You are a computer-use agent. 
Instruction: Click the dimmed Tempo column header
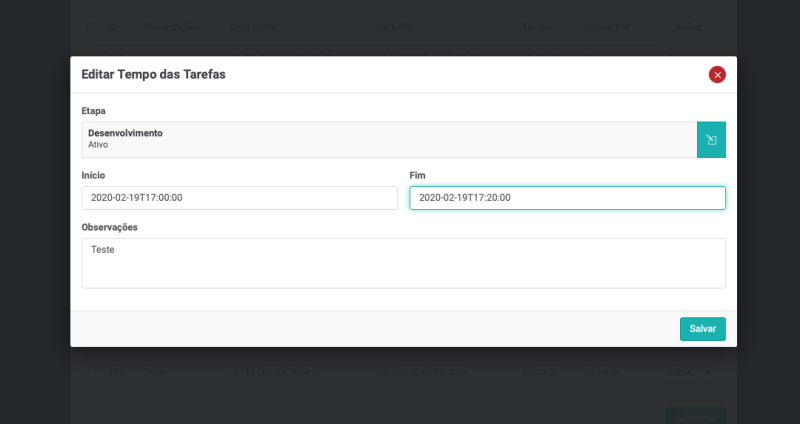pyautogui.click(x=537, y=28)
